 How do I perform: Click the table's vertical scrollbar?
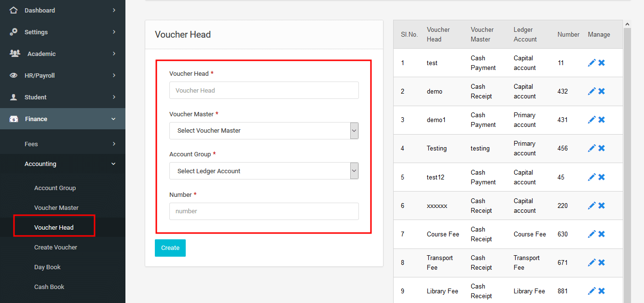627,165
